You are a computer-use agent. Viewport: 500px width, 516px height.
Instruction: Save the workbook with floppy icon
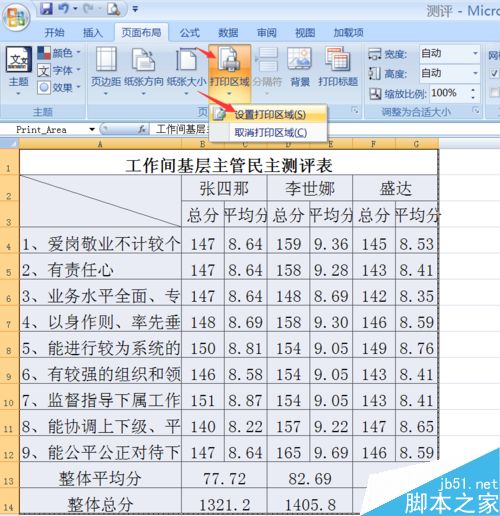[46, 9]
